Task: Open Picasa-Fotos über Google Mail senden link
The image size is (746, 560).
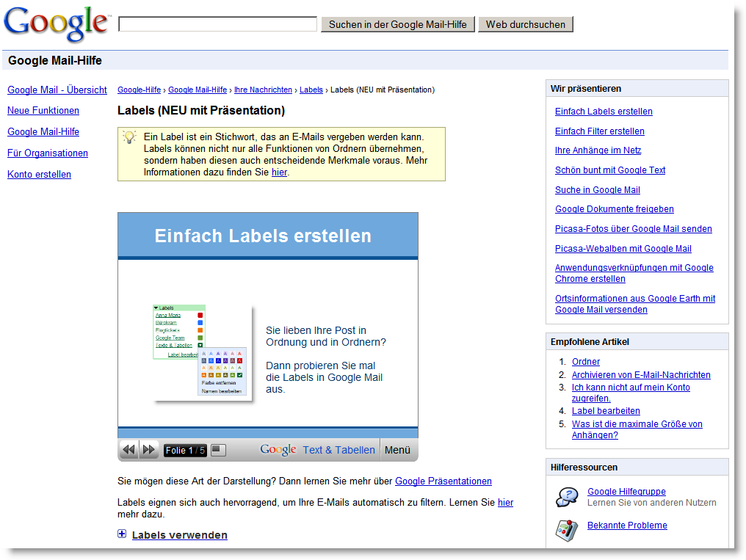Action: (x=633, y=229)
